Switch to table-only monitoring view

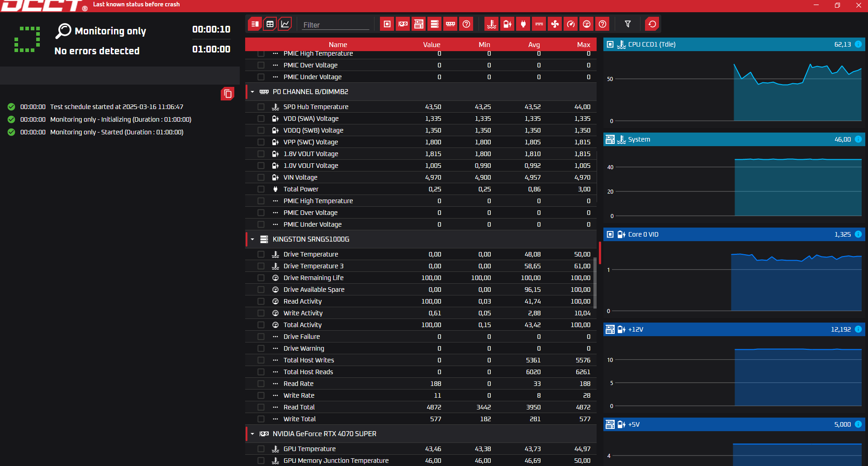[270, 24]
